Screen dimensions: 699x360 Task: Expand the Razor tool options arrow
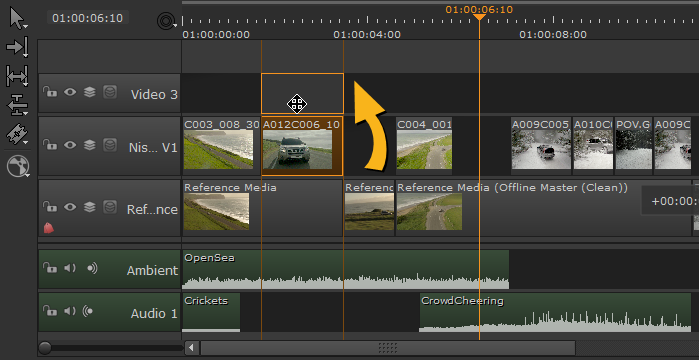26,143
